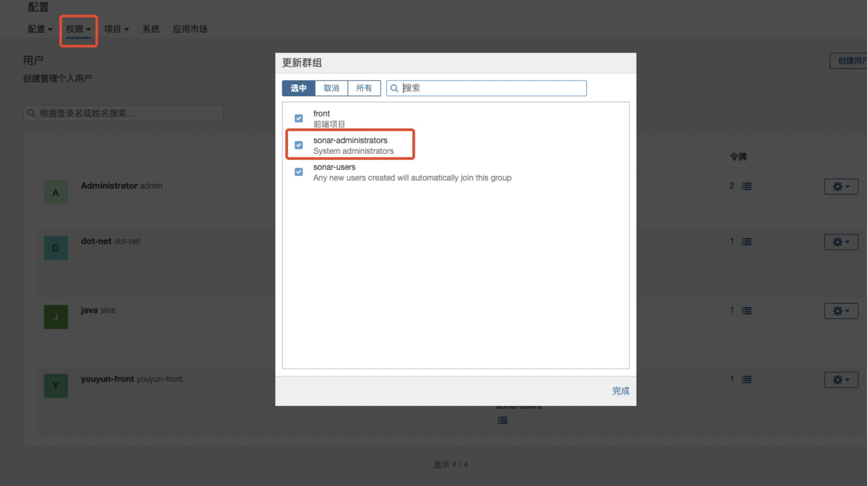
Task: Click the token list icon beside Administrator's token count
Action: (x=746, y=186)
